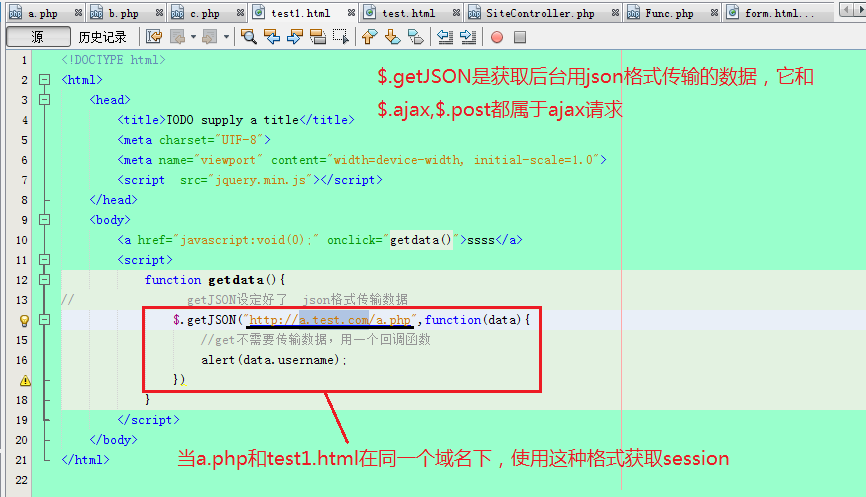Click the lightbulb hint on line 14
Viewport: 866px width, 497px height.
(24, 320)
